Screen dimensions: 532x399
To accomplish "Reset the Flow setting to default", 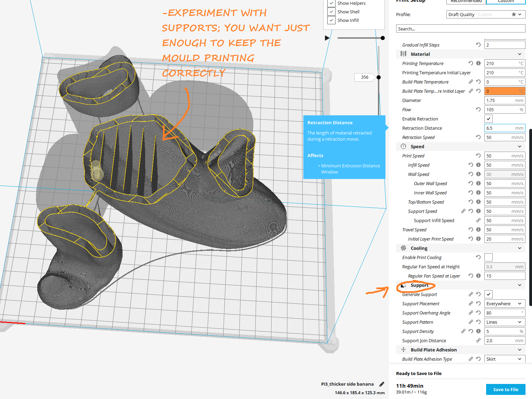I will [x=478, y=110].
